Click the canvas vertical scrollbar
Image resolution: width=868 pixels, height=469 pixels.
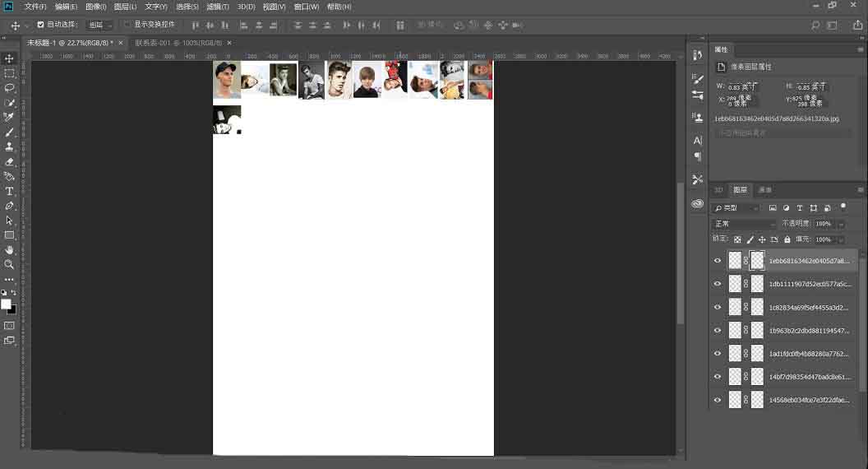pos(681,253)
